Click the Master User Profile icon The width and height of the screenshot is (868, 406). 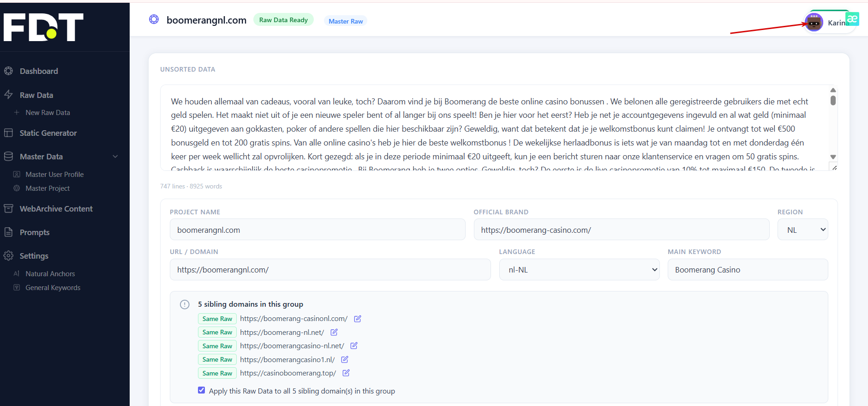(x=17, y=174)
